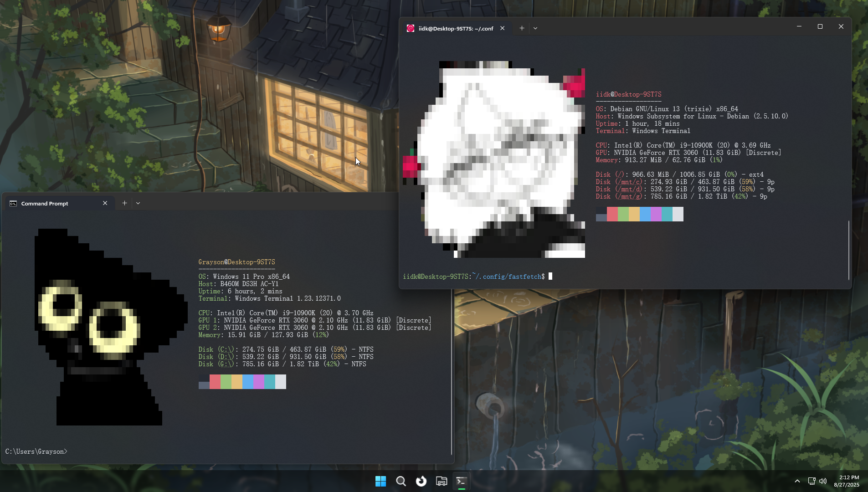Click the 'Uptime: 6 hours, 2 mins' line
The image size is (868, 492).
(x=240, y=291)
